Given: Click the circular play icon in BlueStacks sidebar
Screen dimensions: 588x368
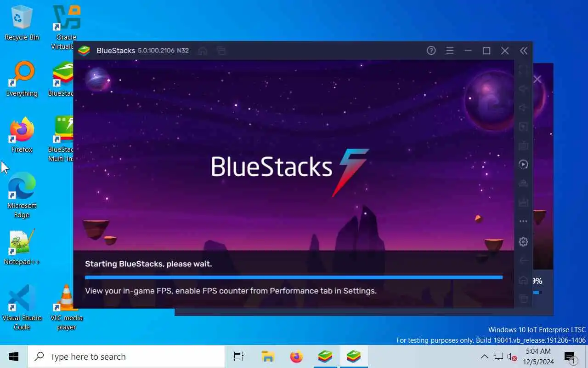Looking at the screenshot, I should (x=523, y=164).
